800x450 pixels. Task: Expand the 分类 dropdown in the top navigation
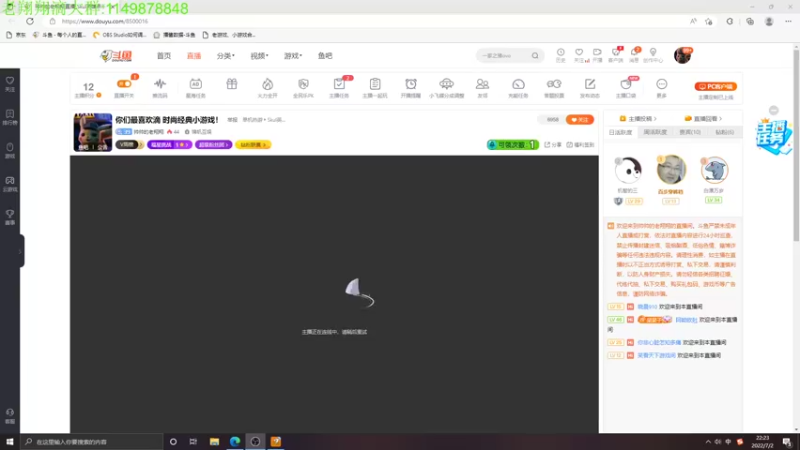tap(226, 56)
